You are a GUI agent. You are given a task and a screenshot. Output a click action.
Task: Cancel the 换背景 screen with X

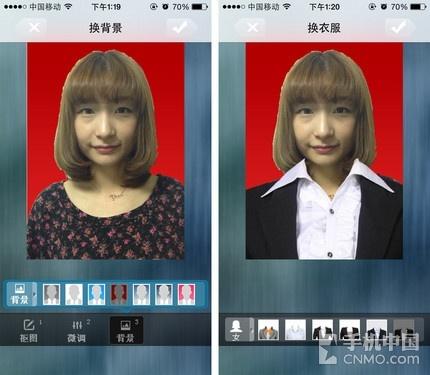click(34, 28)
